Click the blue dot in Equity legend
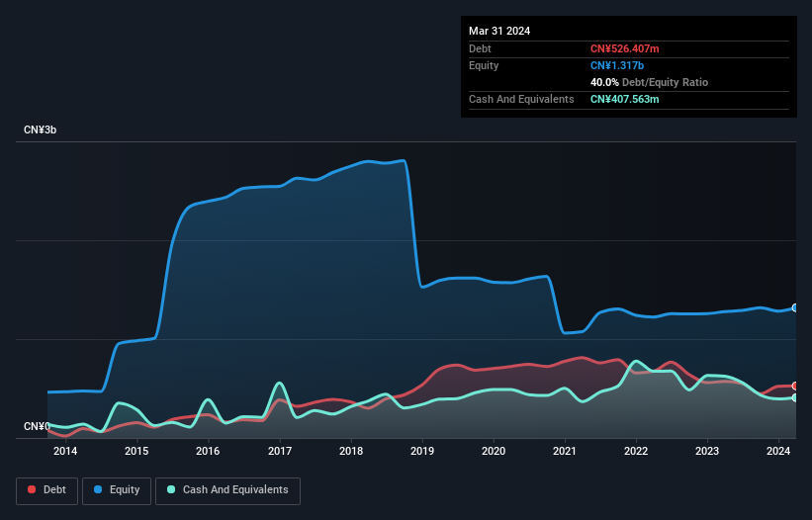 pyautogui.click(x=100, y=490)
